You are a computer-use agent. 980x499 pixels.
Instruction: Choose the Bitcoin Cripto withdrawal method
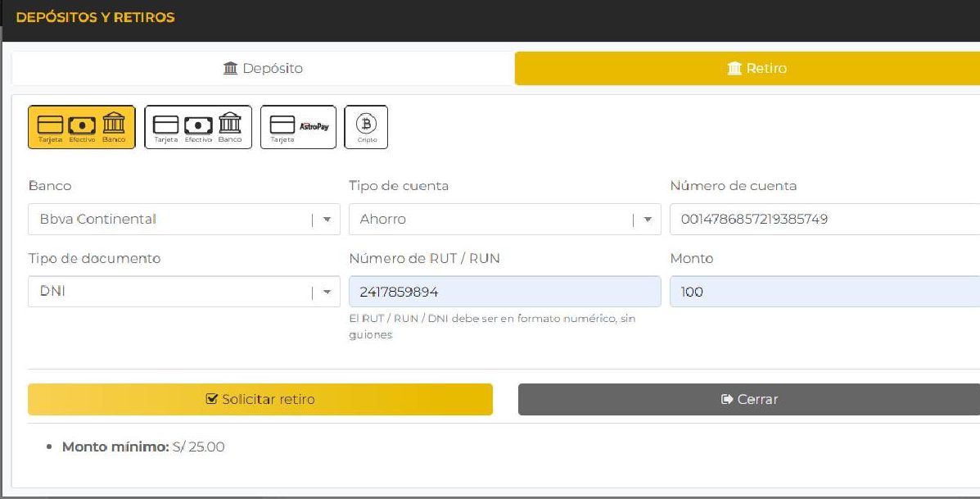pyautogui.click(x=366, y=127)
